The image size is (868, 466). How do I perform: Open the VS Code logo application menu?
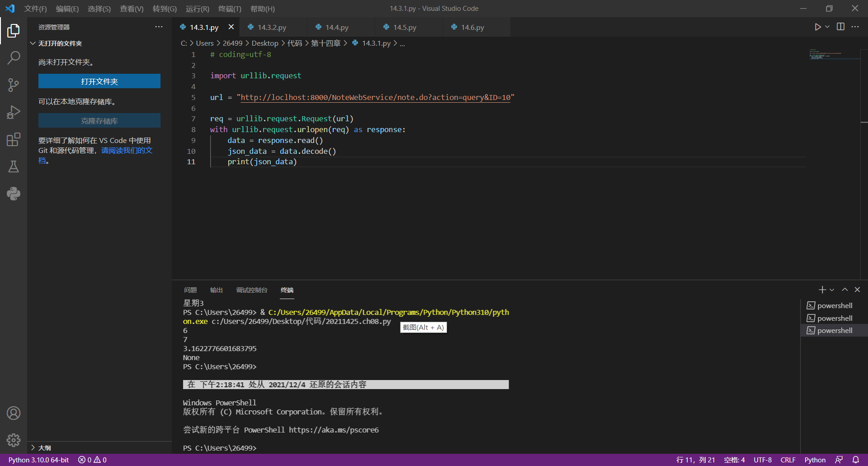[x=10, y=9]
